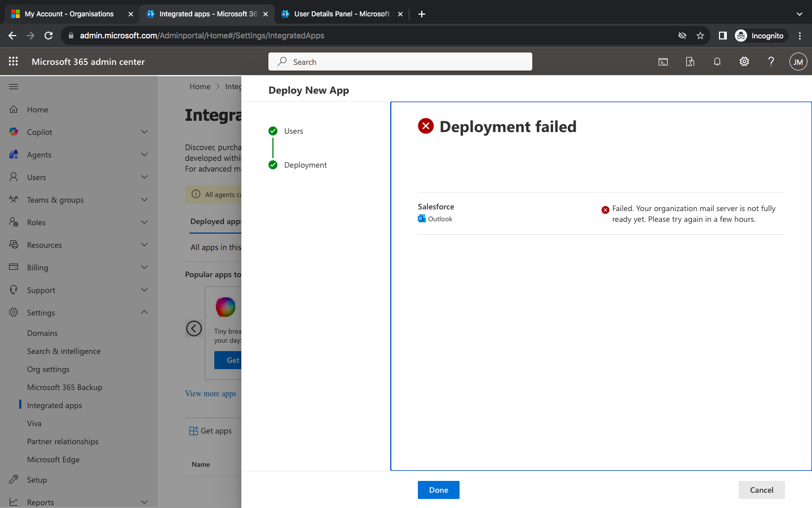The image size is (812, 508).
Task: Expand the Roles nav chevron
Action: coord(144,222)
